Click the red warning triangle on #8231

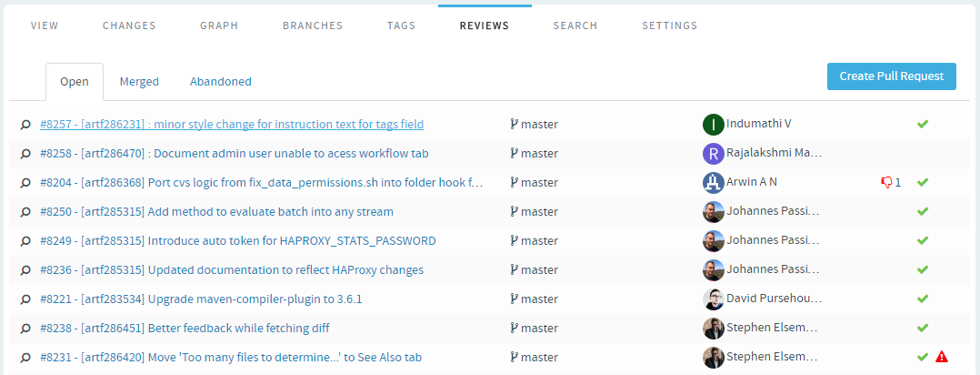941,357
